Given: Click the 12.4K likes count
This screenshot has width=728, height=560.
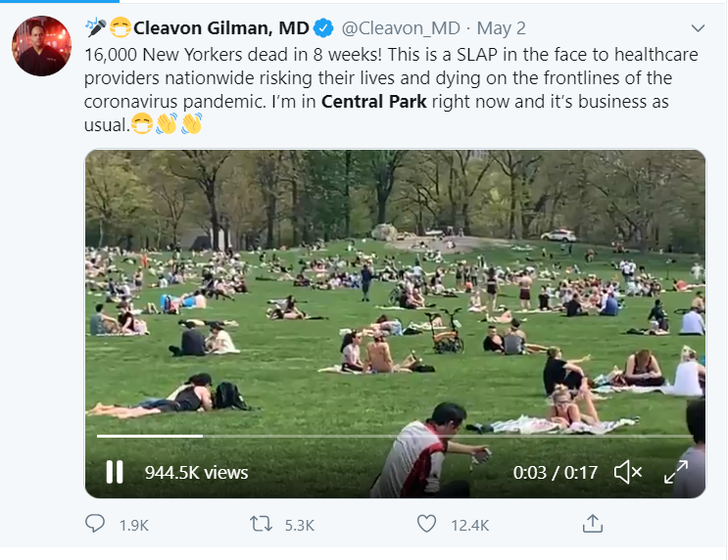Looking at the screenshot, I should click(x=469, y=526).
